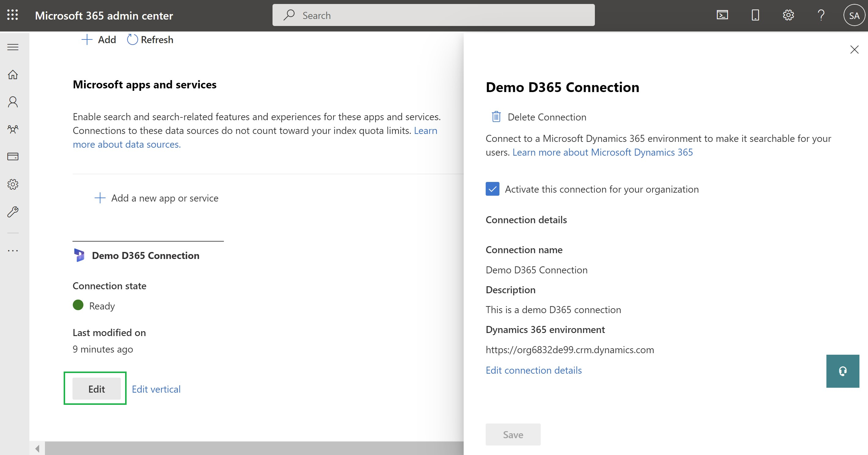Image resolution: width=868 pixels, height=455 pixels.
Task: Click the Add toolbar button
Action: 99,40
